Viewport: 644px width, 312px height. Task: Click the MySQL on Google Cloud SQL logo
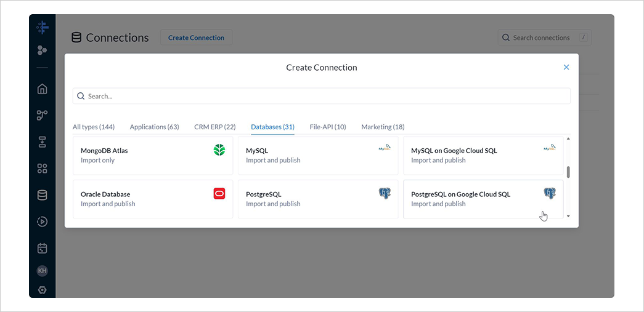550,148
